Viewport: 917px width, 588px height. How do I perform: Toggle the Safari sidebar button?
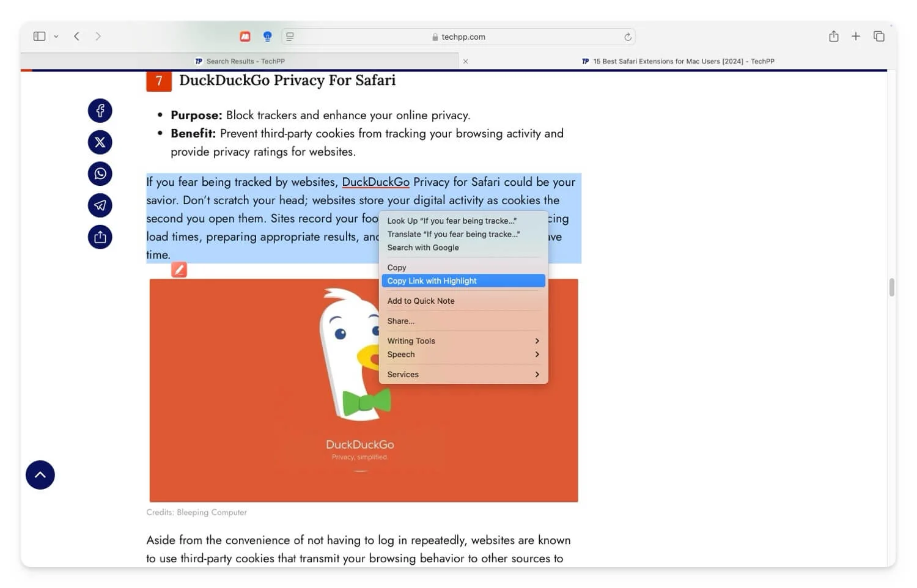[x=39, y=37]
